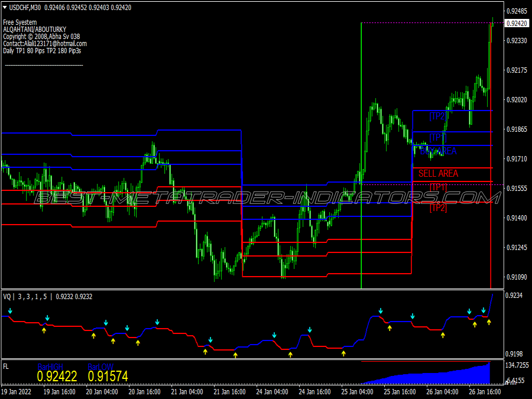Click the Contact:Alali123171@hotmail.com line
532x399 pixels.
[x=45, y=44]
